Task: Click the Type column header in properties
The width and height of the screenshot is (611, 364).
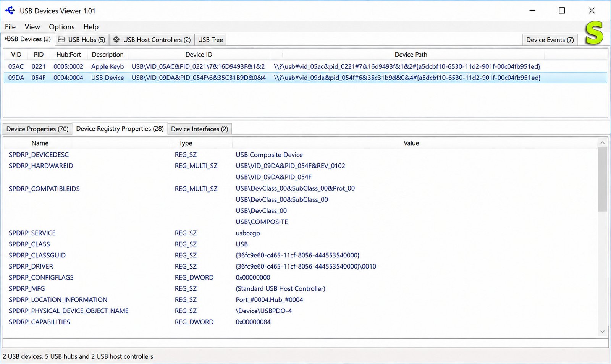Action: [x=186, y=143]
